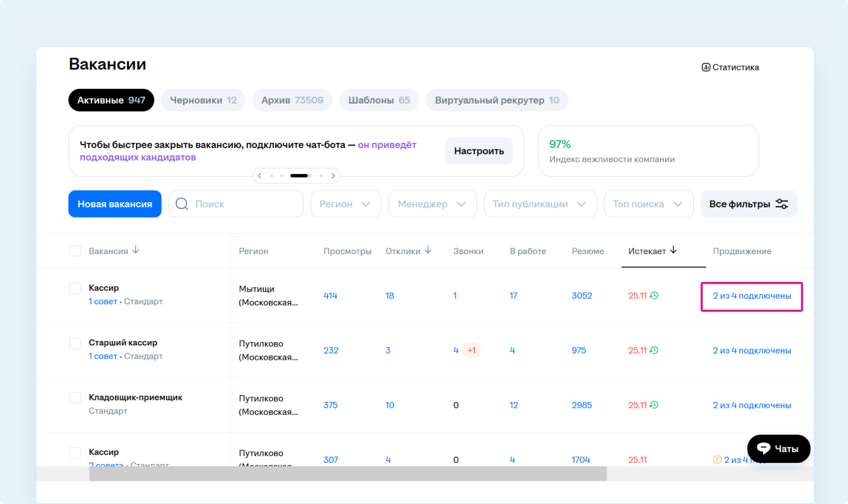The image size is (848, 504).
Task: Select the Кладовщик-приемщик row checkbox
Action: click(x=75, y=398)
